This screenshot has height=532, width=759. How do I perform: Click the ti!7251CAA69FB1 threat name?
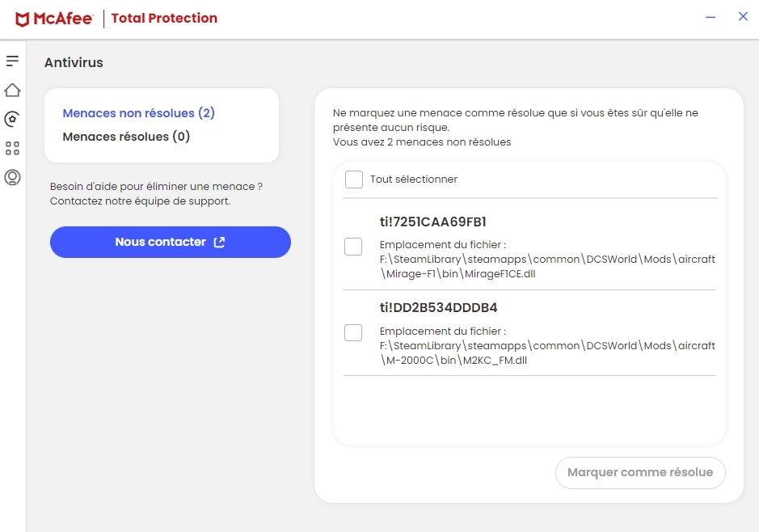[432, 222]
